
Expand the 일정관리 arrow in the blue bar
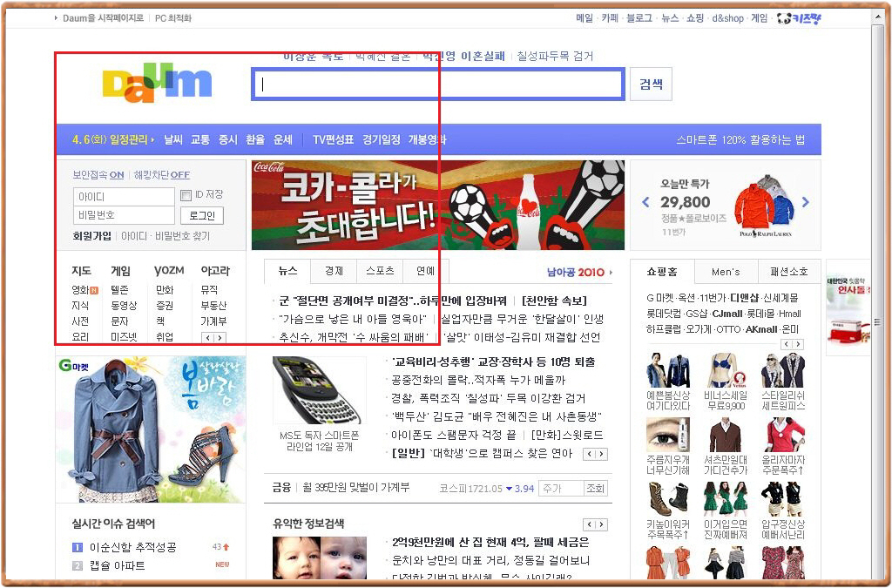152,139
